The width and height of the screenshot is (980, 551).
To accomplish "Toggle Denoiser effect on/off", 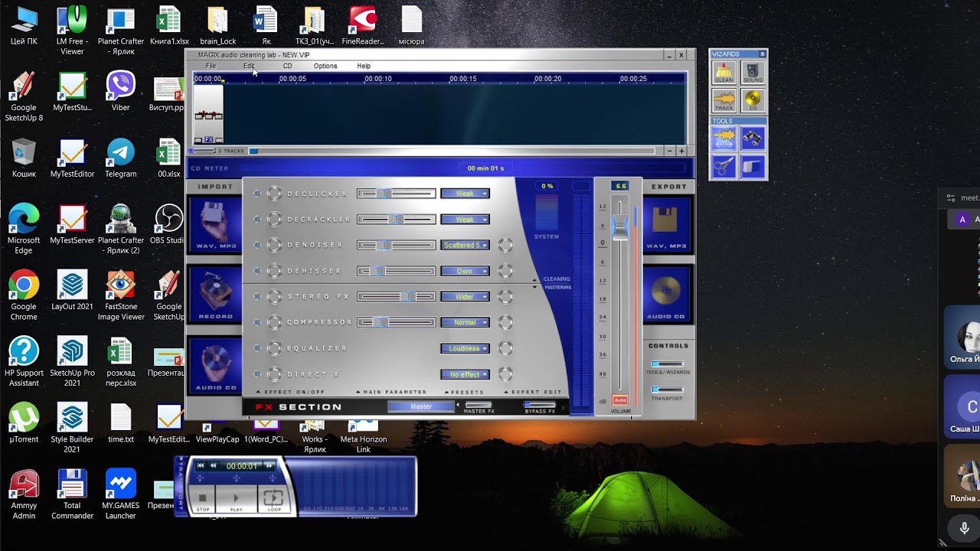I will [273, 245].
